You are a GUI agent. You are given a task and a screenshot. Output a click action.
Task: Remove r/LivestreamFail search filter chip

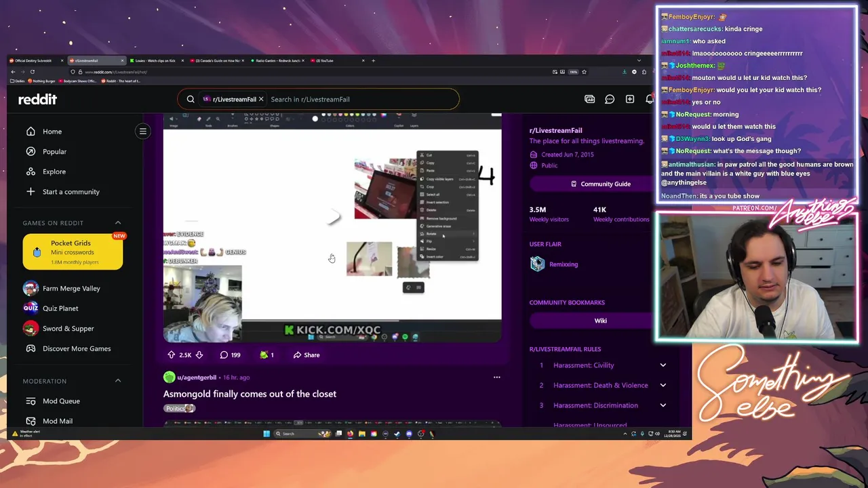click(x=261, y=99)
